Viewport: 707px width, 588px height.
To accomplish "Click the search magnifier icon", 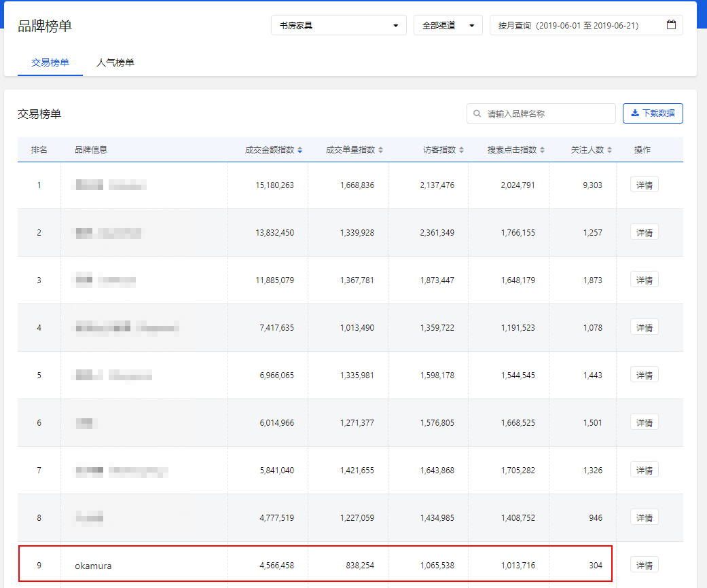I will pyautogui.click(x=478, y=114).
